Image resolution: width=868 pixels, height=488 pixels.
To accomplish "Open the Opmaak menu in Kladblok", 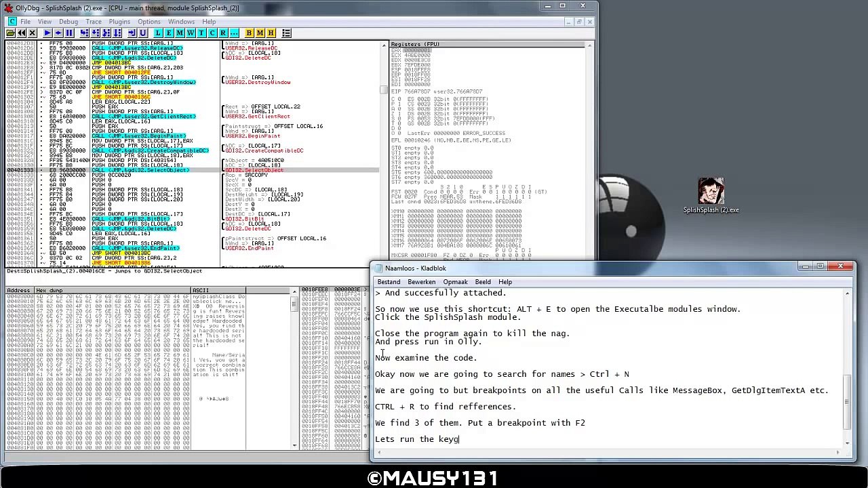I will coord(455,282).
